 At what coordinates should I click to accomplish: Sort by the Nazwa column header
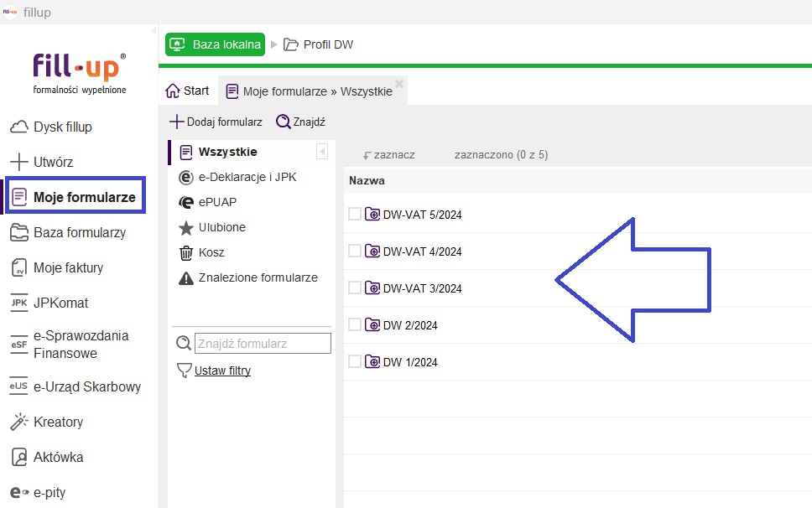(367, 180)
